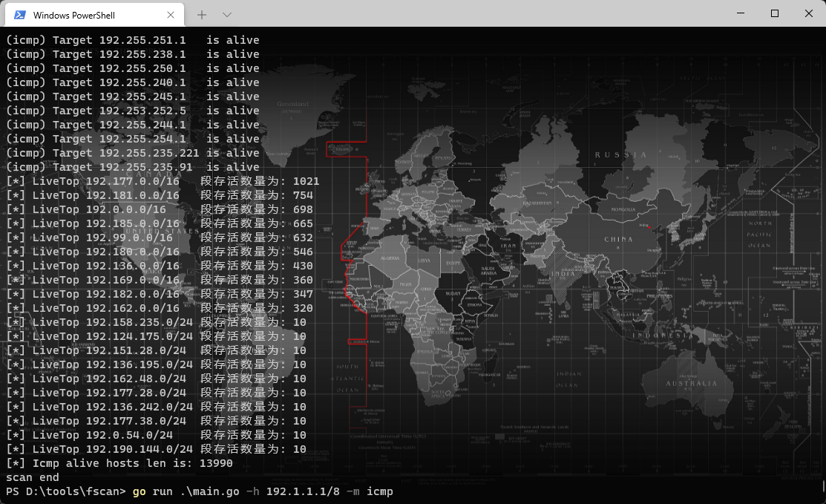Maximize the terminal window
The image size is (826, 504).
[x=774, y=13]
